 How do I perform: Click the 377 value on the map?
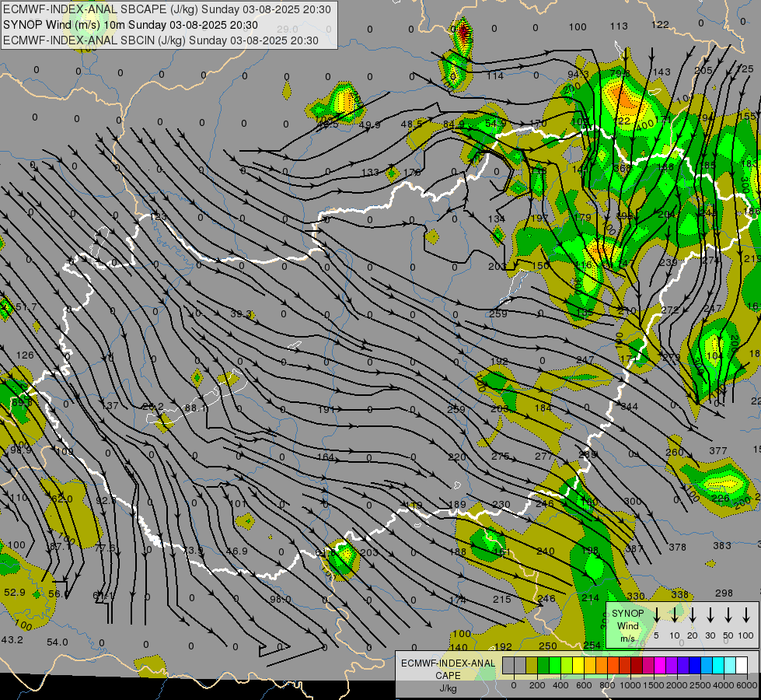tap(717, 450)
